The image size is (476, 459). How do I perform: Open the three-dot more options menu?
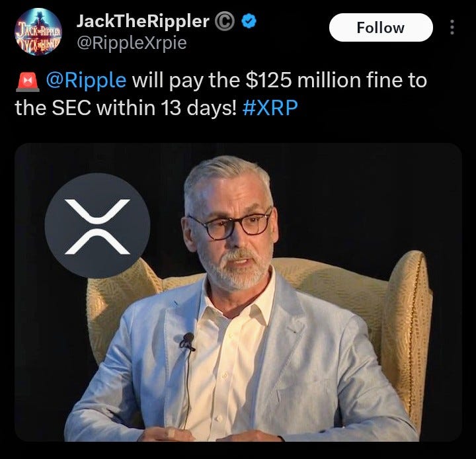click(452, 27)
